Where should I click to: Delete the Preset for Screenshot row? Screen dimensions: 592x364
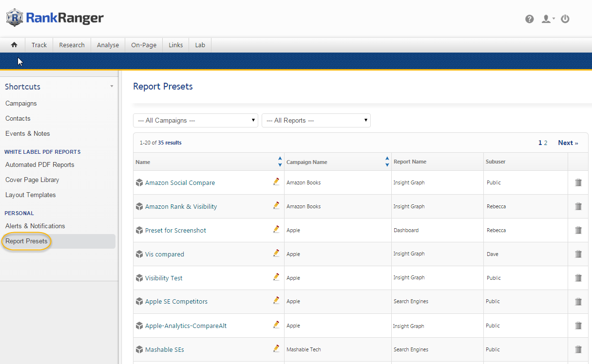tap(578, 230)
